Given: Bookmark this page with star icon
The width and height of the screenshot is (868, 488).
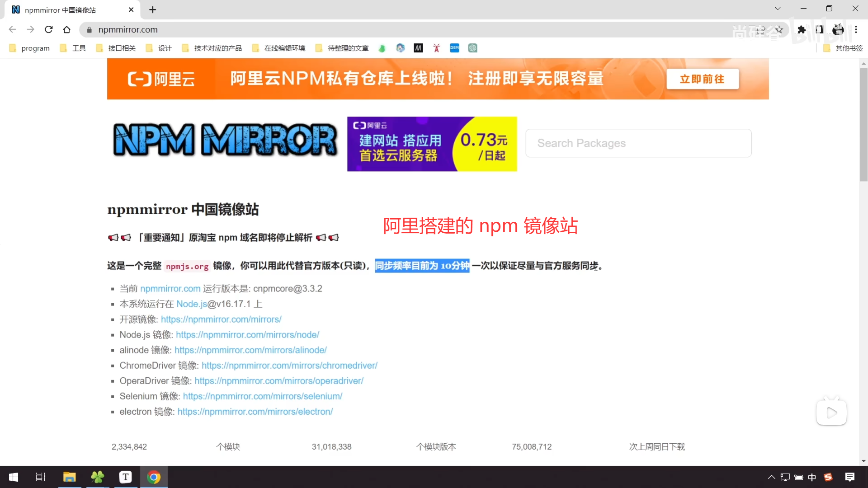Looking at the screenshot, I should pyautogui.click(x=779, y=30).
